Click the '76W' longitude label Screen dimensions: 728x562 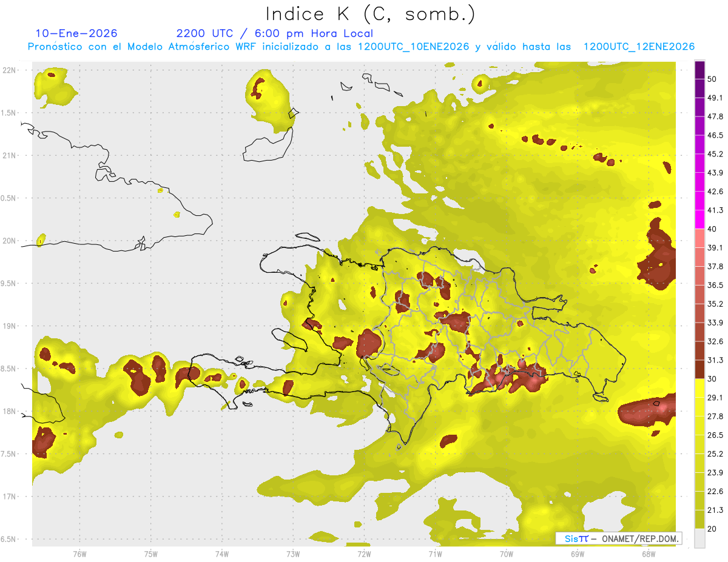pos(79,554)
